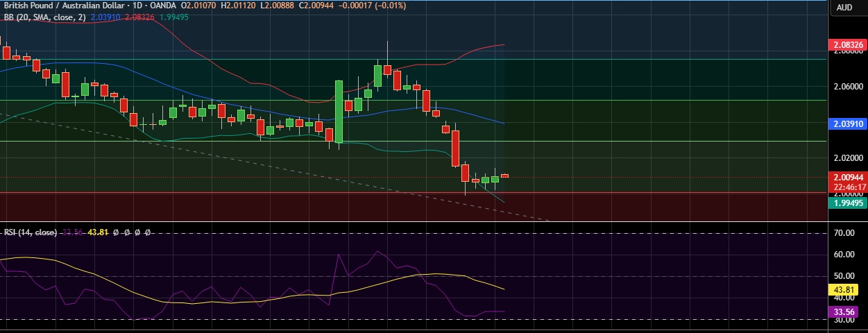Select the most recent candle on the chart
868x333 pixels.
(x=504, y=176)
